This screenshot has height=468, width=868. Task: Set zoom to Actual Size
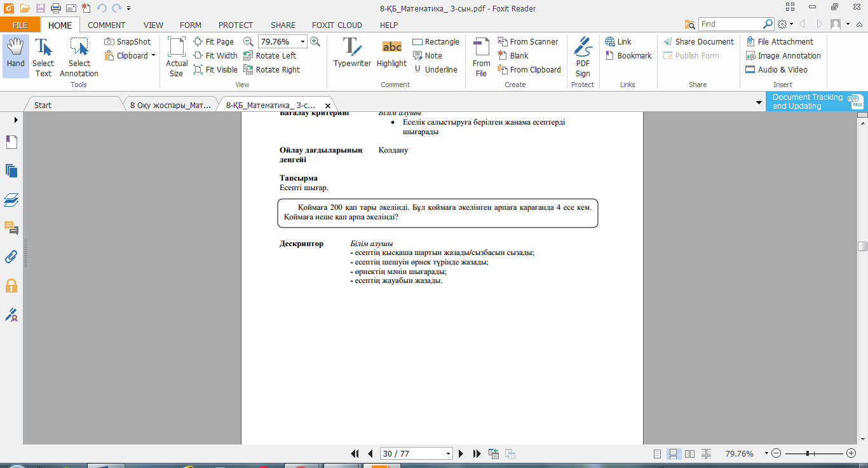177,56
